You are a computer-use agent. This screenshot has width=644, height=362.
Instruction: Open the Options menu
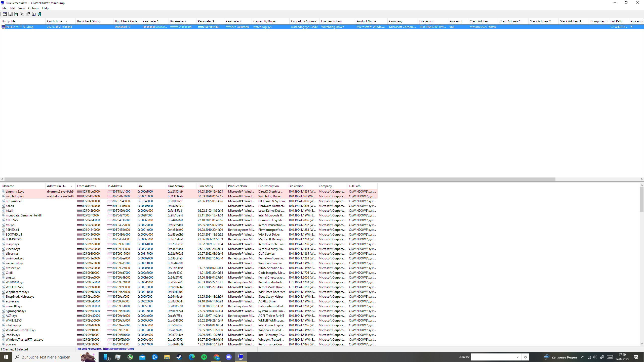pyautogui.click(x=33, y=8)
